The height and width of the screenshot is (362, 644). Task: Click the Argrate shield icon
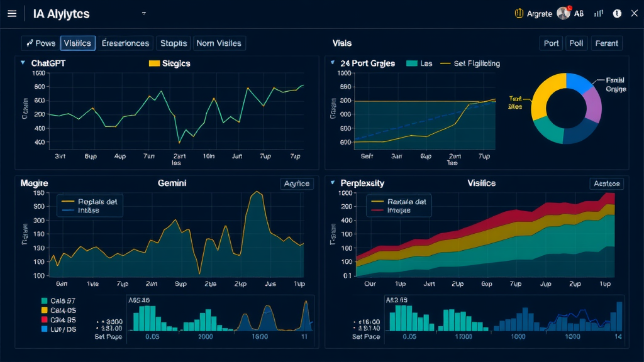(519, 13)
